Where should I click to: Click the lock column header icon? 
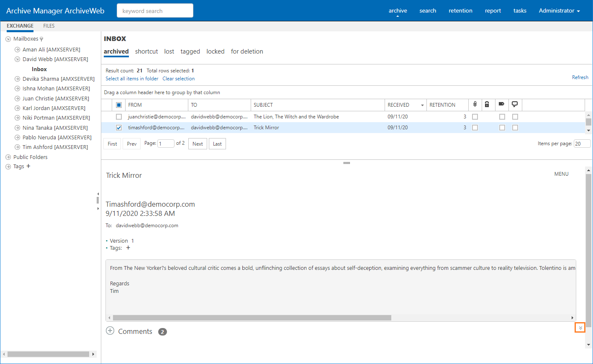tap(487, 104)
